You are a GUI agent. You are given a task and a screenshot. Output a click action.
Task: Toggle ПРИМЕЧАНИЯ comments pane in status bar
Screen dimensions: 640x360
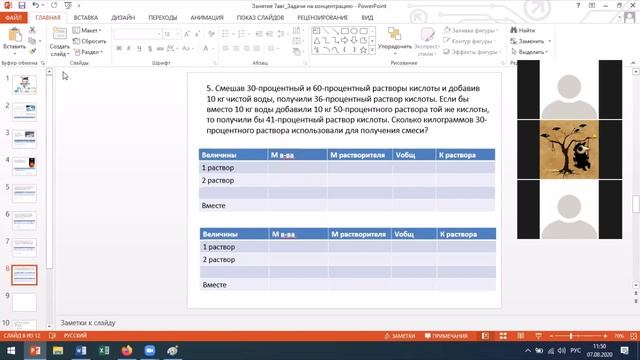446,336
